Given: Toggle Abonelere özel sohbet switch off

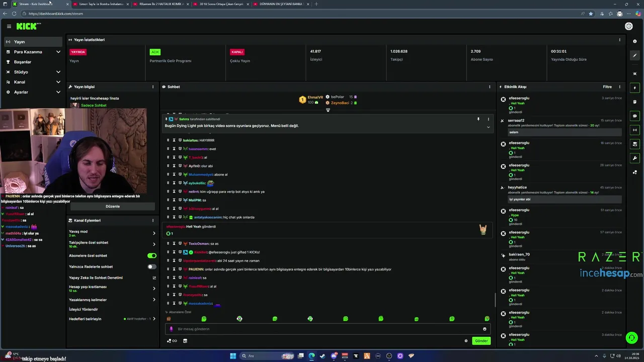Looking at the screenshot, I should (x=151, y=255).
